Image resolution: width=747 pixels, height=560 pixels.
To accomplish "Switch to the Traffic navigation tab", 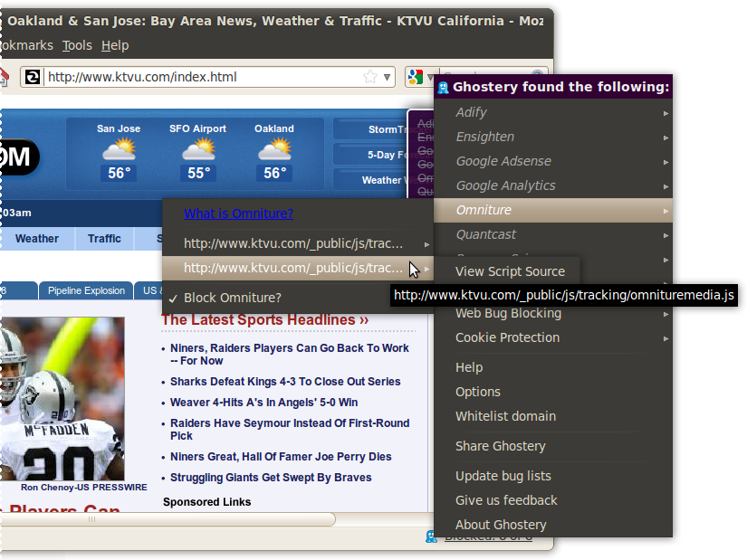I will tap(104, 239).
